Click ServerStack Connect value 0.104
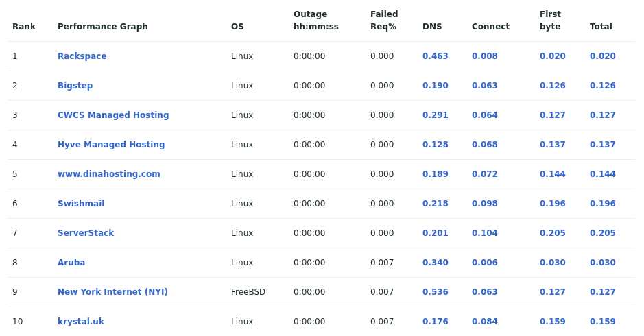644x336 pixels. (x=485, y=233)
